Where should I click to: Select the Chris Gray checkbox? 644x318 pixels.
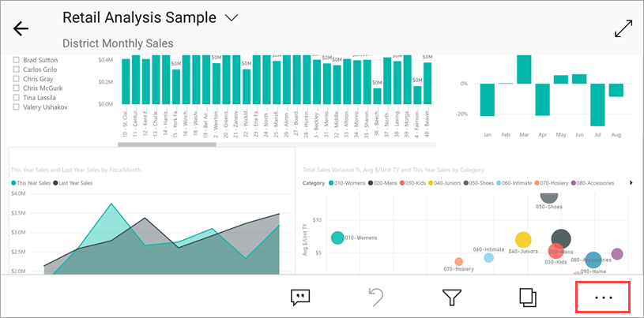pyautogui.click(x=16, y=79)
